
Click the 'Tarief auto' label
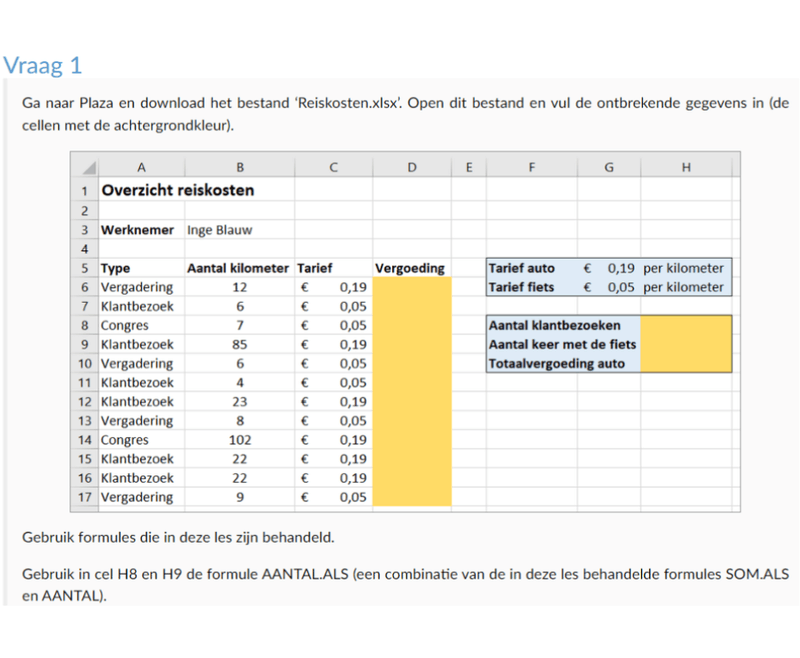tap(521, 268)
